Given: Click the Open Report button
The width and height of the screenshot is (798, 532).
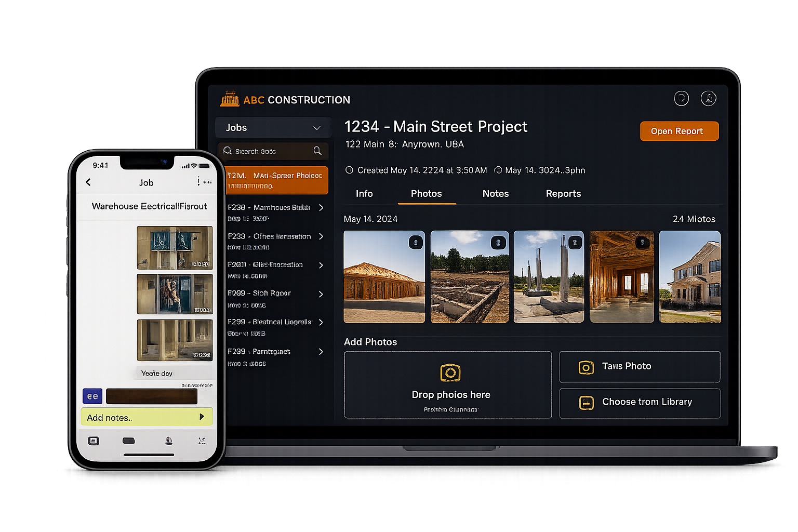Looking at the screenshot, I should pos(680,131).
